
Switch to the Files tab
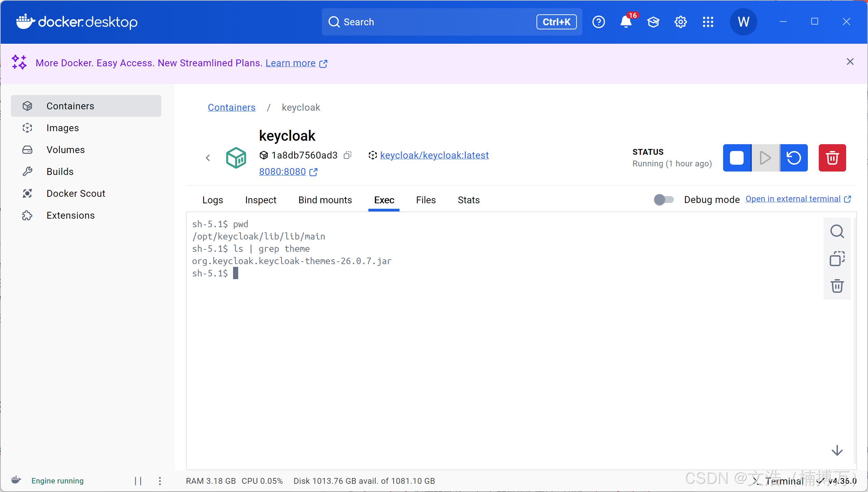426,200
